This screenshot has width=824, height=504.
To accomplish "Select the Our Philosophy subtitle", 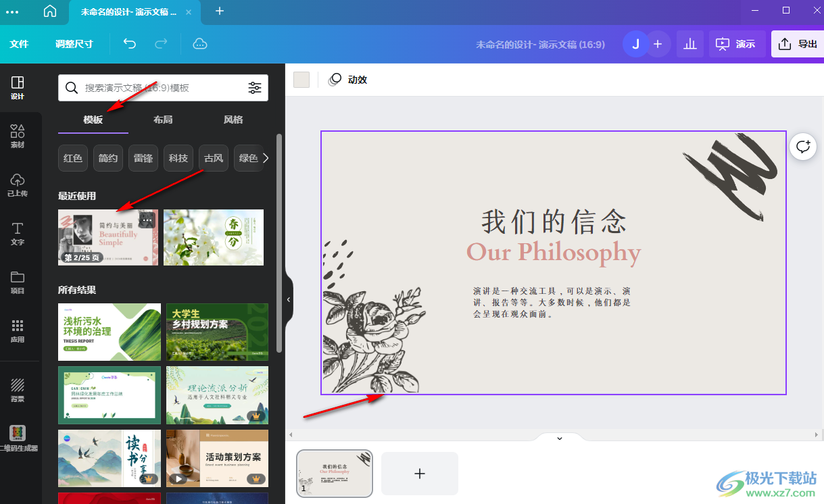I will click(x=554, y=252).
